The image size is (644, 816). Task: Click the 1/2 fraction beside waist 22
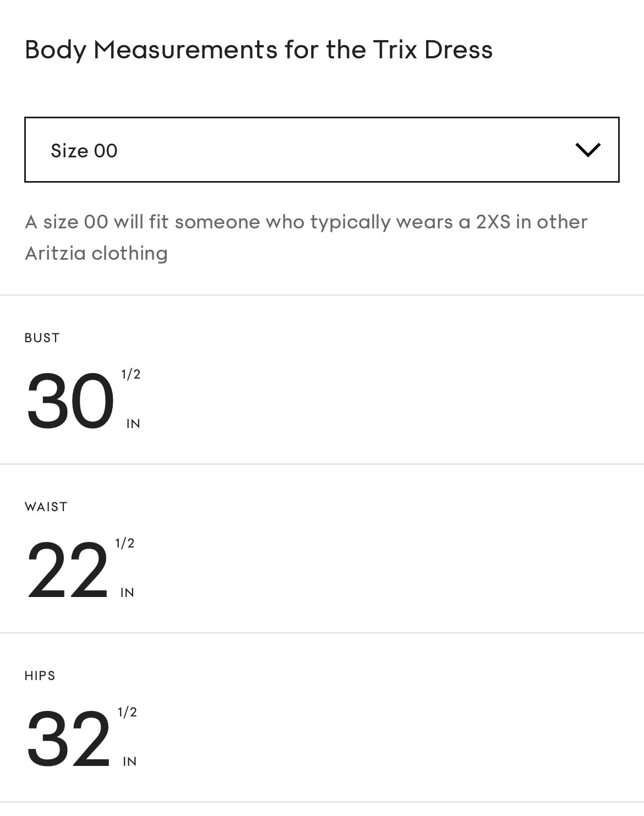(125, 544)
